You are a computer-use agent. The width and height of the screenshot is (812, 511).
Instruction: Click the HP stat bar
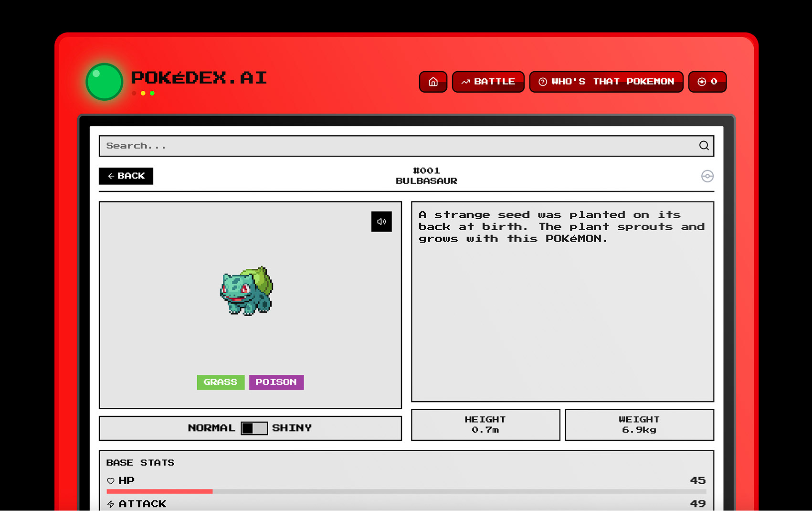[406, 491]
